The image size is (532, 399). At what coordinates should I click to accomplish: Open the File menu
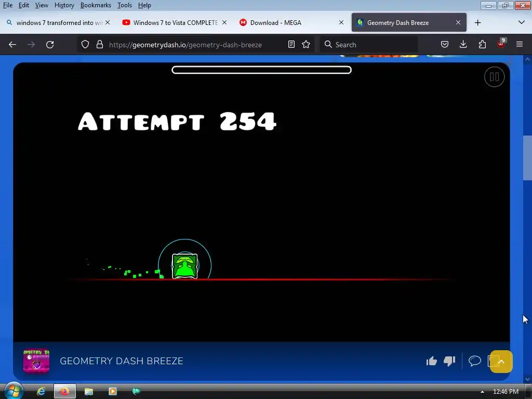[x=7, y=5]
